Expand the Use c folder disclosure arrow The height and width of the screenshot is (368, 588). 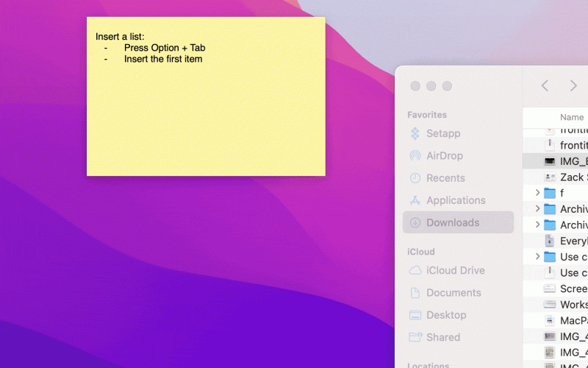(x=537, y=256)
